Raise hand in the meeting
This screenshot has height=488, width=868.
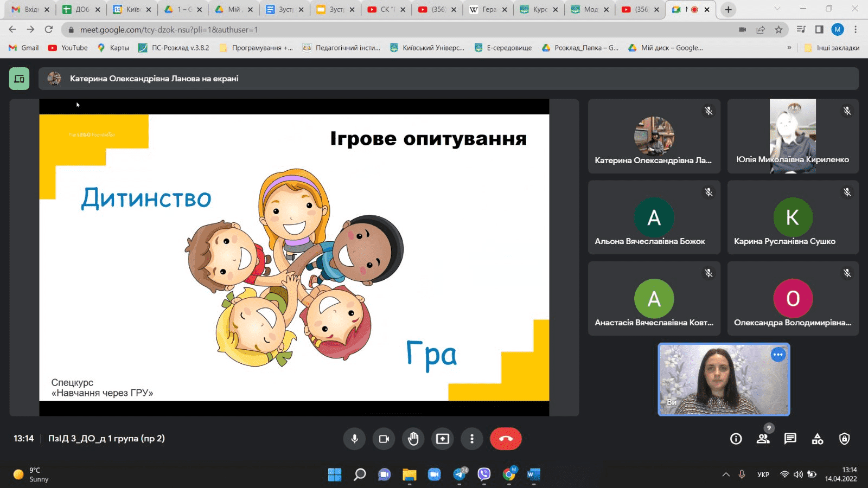(413, 439)
